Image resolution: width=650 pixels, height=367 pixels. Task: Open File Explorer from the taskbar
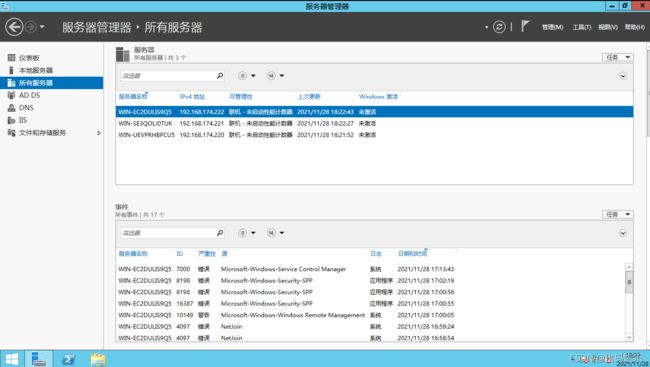[98, 359]
